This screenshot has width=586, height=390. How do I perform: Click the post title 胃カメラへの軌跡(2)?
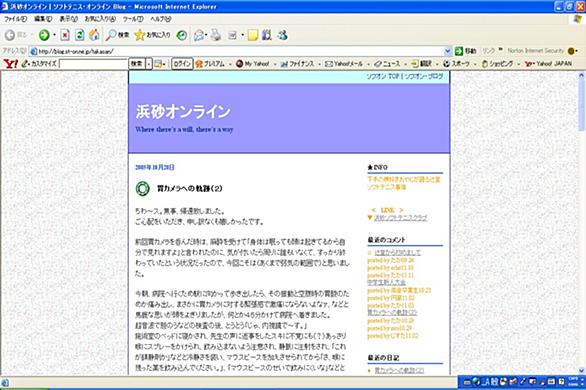189,189
